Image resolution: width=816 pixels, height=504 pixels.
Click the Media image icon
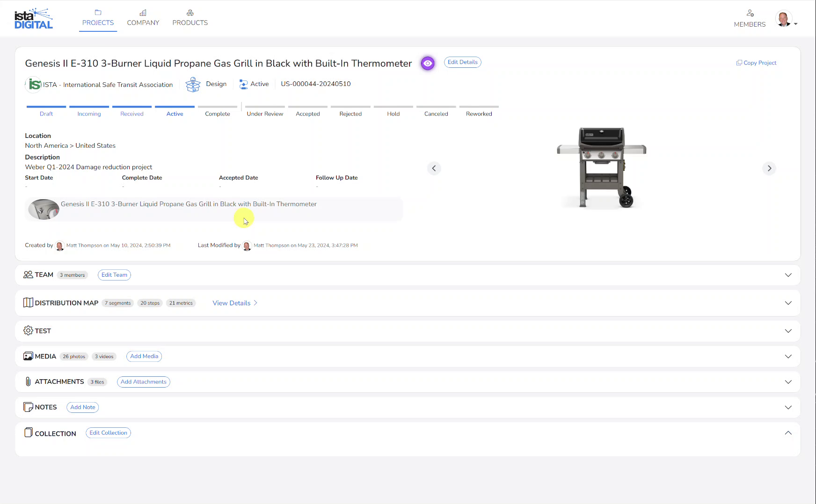click(x=28, y=356)
